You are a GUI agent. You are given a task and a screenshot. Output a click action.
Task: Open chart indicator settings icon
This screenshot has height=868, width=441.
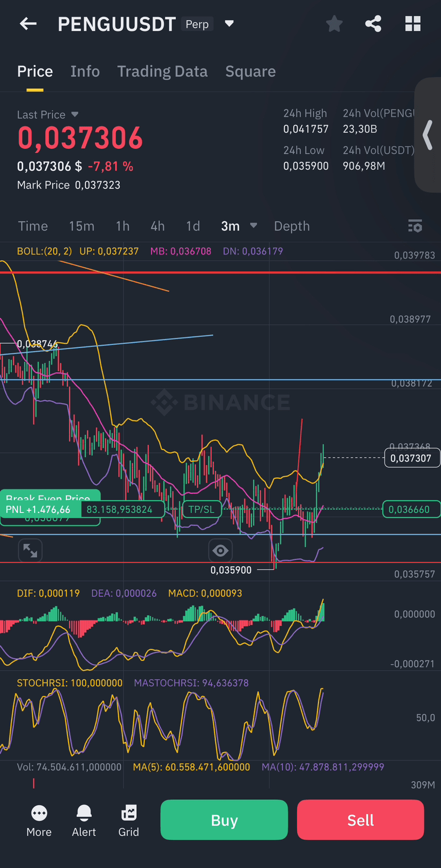point(415,226)
